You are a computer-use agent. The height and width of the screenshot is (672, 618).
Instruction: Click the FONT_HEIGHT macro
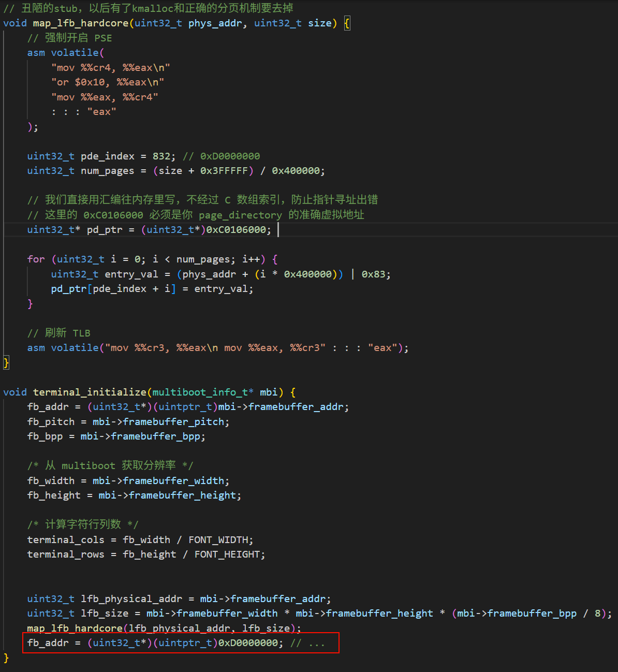pos(227,554)
